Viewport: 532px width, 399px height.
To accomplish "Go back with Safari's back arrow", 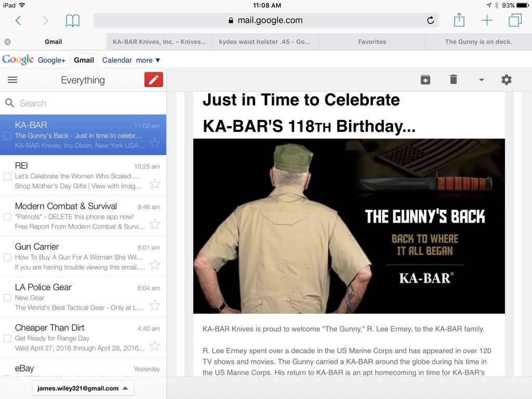I will [18, 21].
